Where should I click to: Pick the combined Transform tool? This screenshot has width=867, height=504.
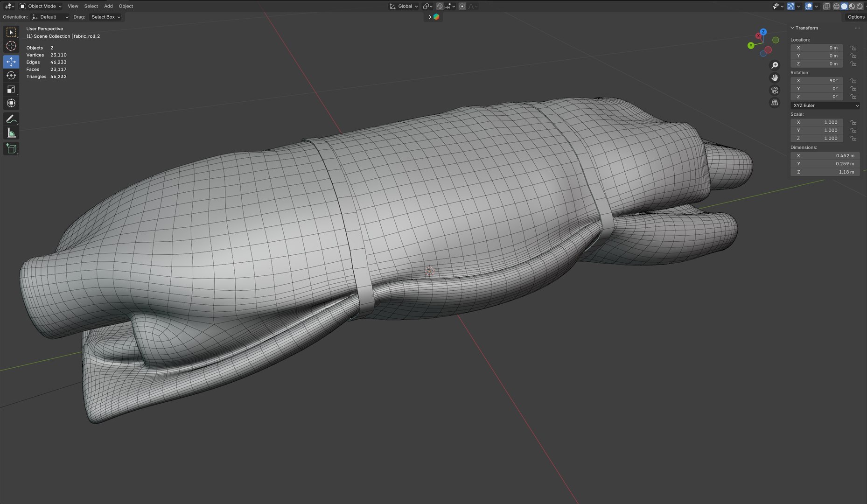click(x=11, y=103)
